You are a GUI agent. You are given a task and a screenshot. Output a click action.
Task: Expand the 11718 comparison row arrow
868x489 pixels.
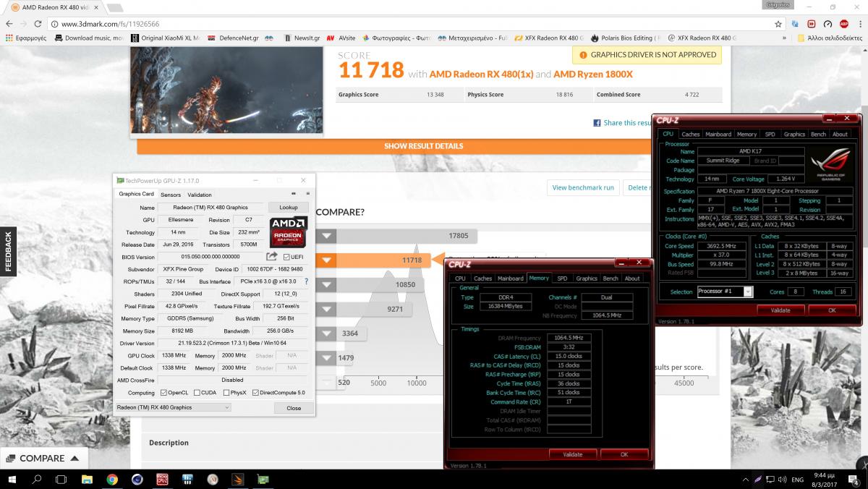327,260
